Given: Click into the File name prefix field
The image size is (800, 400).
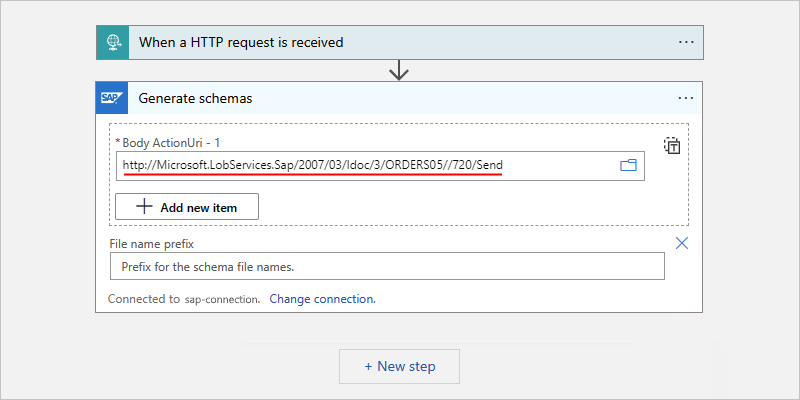Looking at the screenshot, I should (386, 267).
